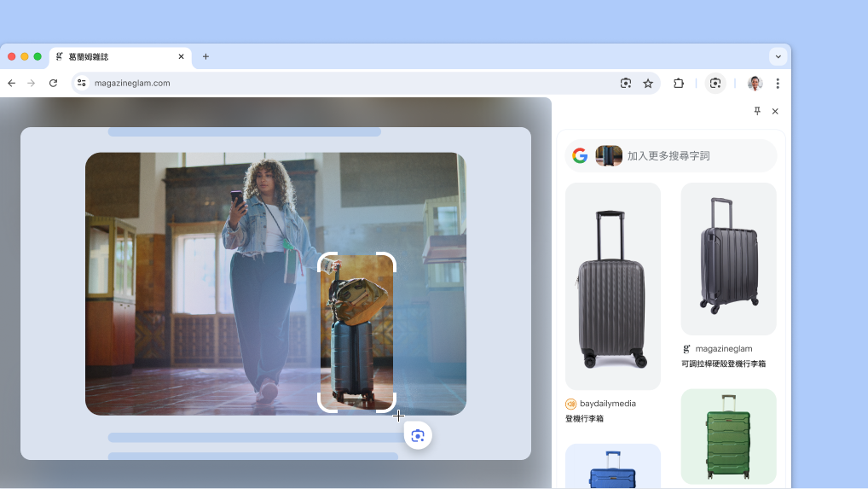Open the extensions puzzle icon
The image size is (868, 489).
pyautogui.click(x=678, y=83)
